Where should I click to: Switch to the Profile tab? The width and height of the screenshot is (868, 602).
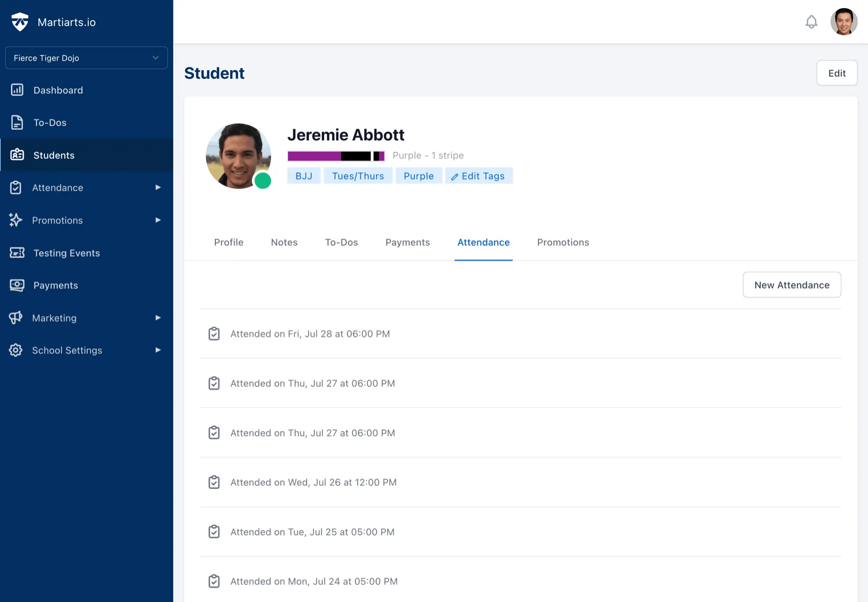(228, 242)
